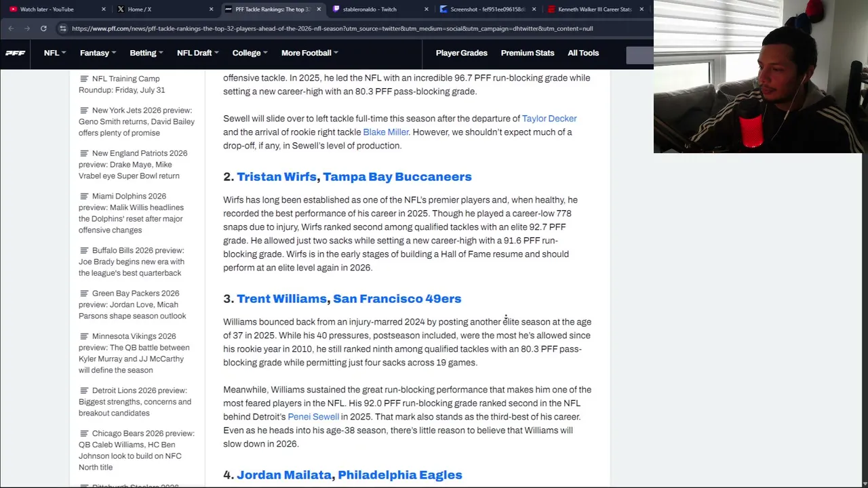Open the All Tools menu item
The image size is (868, 488).
583,53
